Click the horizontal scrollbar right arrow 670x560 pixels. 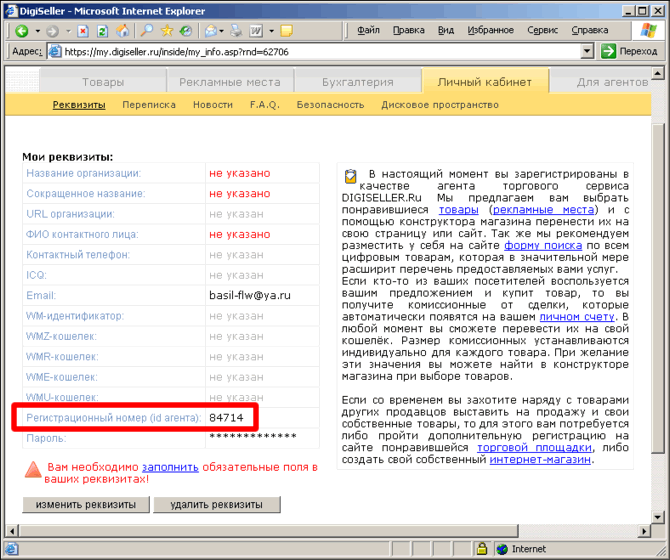pyautogui.click(x=644, y=531)
